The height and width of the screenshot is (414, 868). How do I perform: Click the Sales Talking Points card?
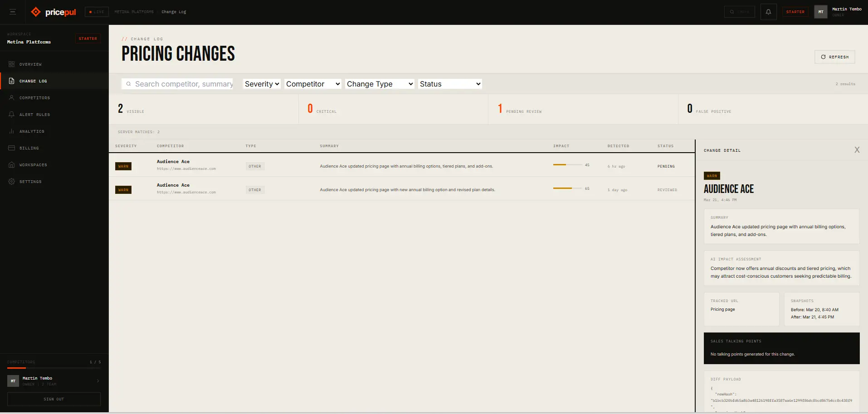(x=782, y=348)
